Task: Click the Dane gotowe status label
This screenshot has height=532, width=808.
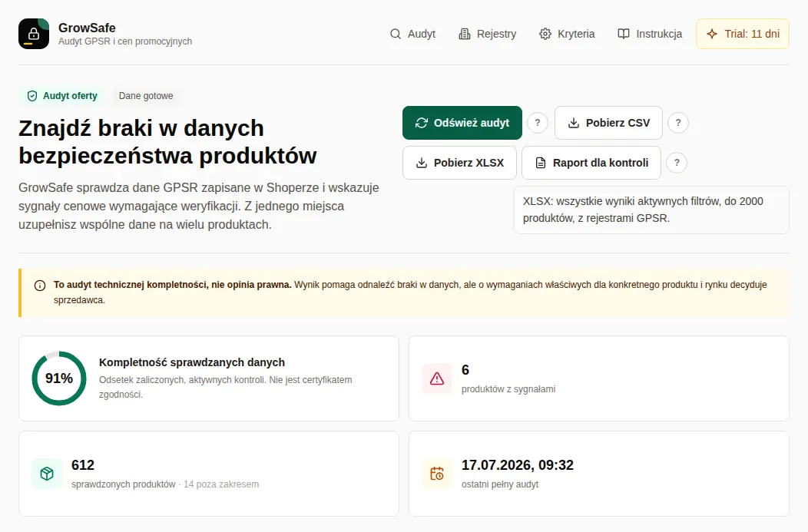Action: coord(146,96)
